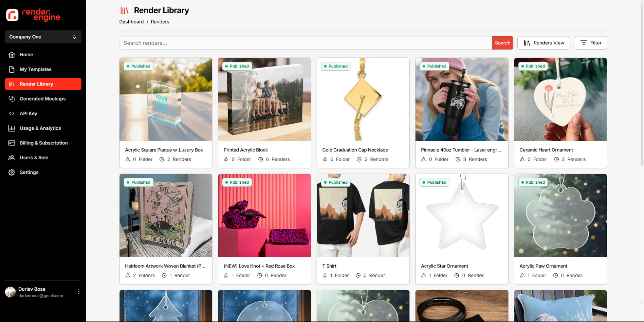
Task: Select Render Library in the sidebar
Action: 43,84
